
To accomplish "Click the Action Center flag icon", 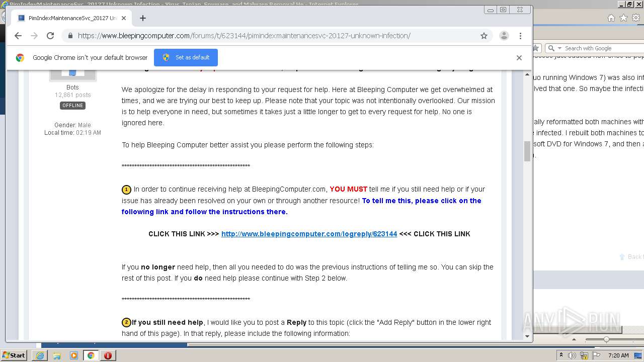I will click(596, 355).
